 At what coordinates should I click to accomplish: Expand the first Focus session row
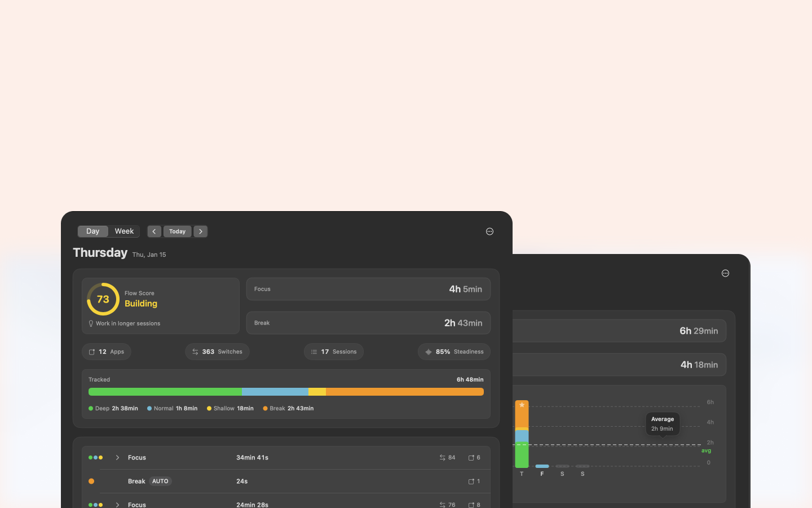tap(117, 458)
